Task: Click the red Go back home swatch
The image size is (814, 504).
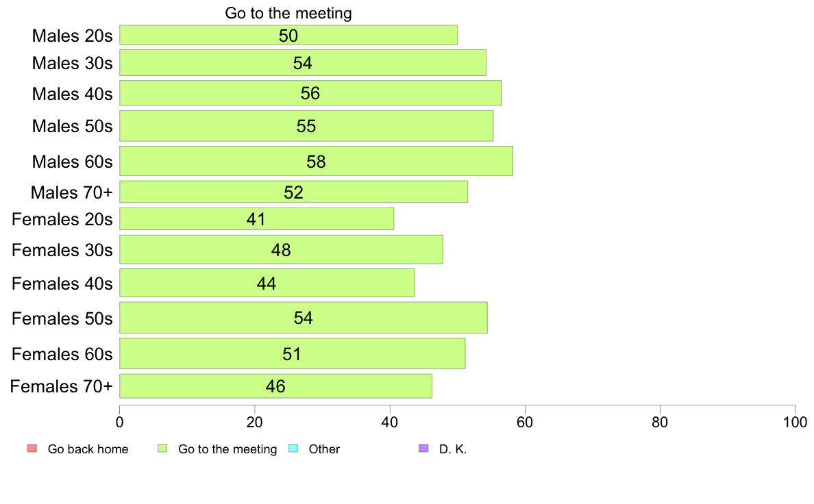Action: point(32,449)
